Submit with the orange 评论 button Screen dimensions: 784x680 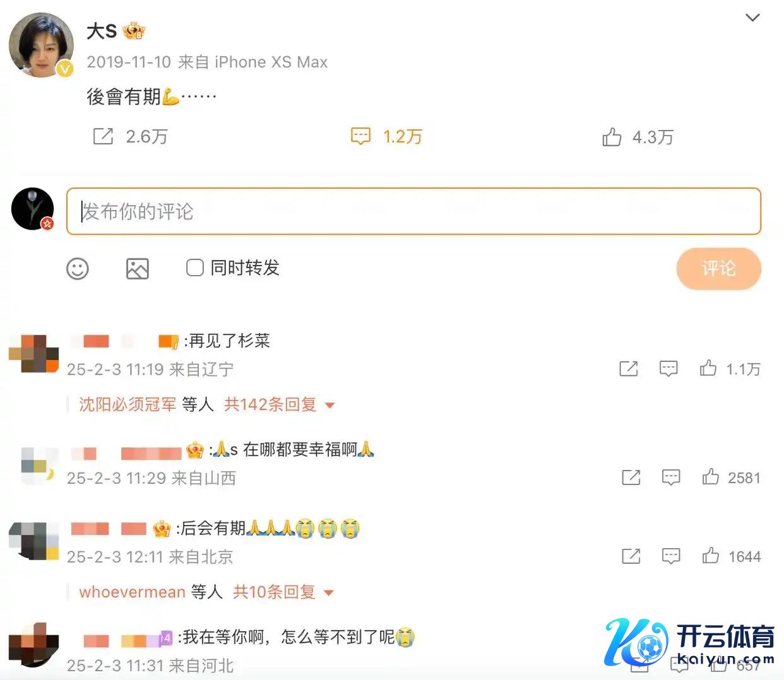click(x=718, y=269)
